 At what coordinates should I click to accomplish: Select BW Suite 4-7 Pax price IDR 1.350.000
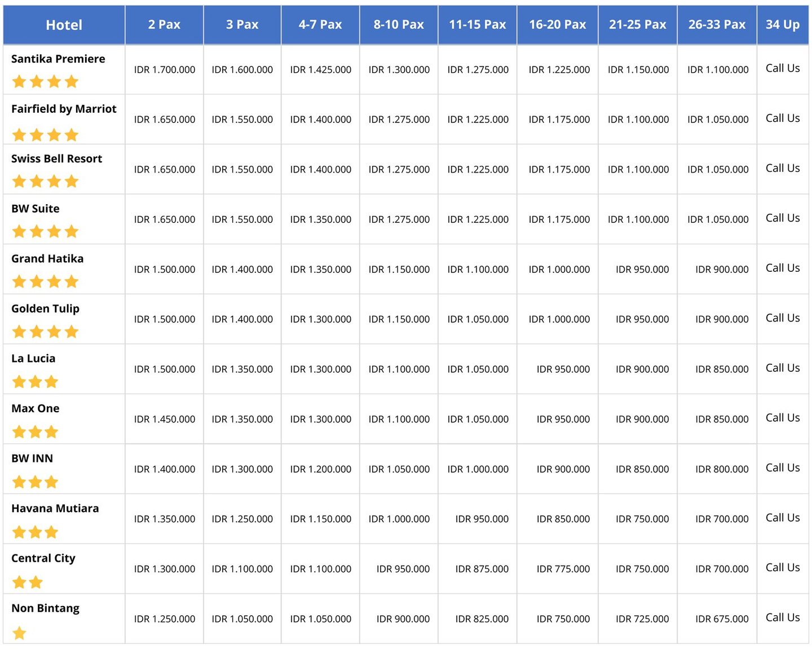[321, 219]
